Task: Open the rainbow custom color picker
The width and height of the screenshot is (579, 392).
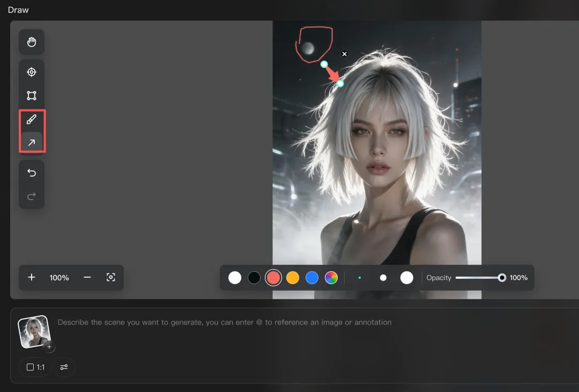Action: point(331,278)
